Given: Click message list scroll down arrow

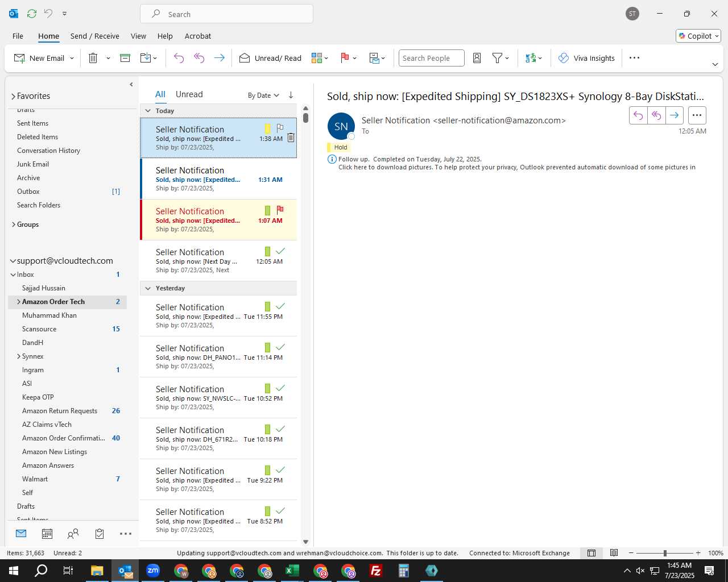Looking at the screenshot, I should pyautogui.click(x=305, y=542).
